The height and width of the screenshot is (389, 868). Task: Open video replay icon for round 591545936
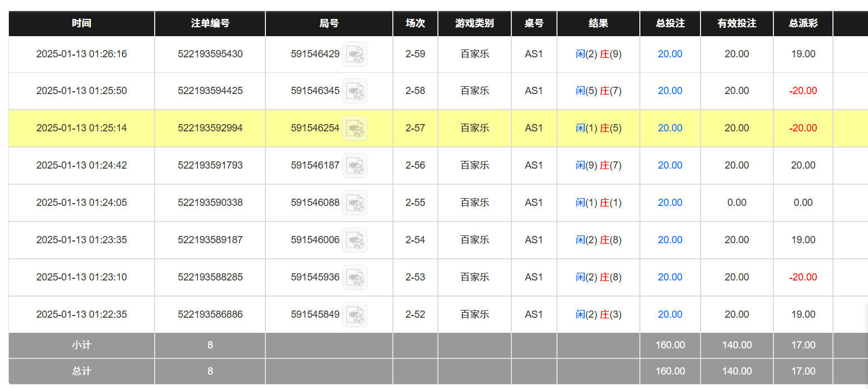(x=354, y=277)
